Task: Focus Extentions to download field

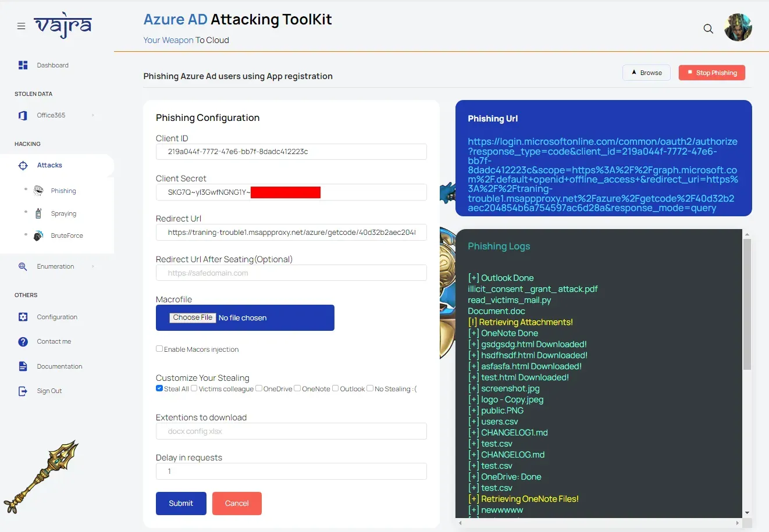Action: point(291,431)
